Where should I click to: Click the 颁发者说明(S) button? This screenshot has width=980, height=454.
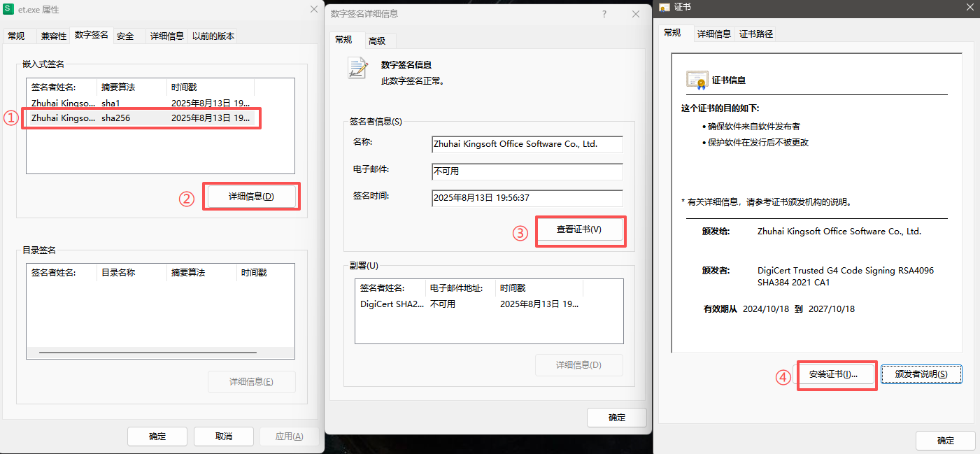click(921, 374)
